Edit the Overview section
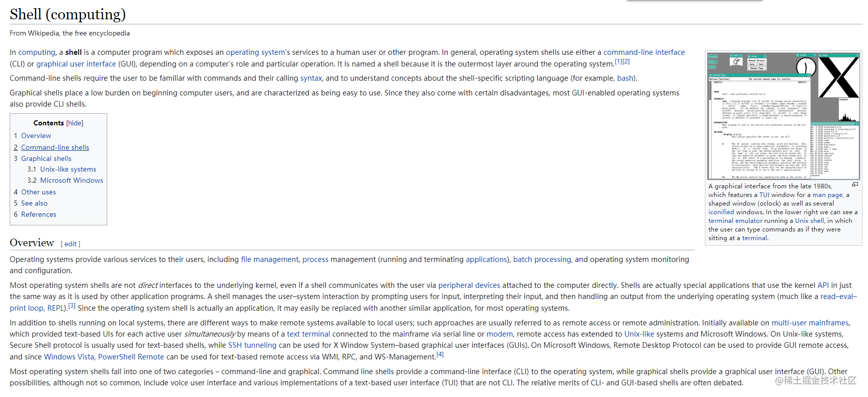The width and height of the screenshot is (868, 397). [71, 244]
